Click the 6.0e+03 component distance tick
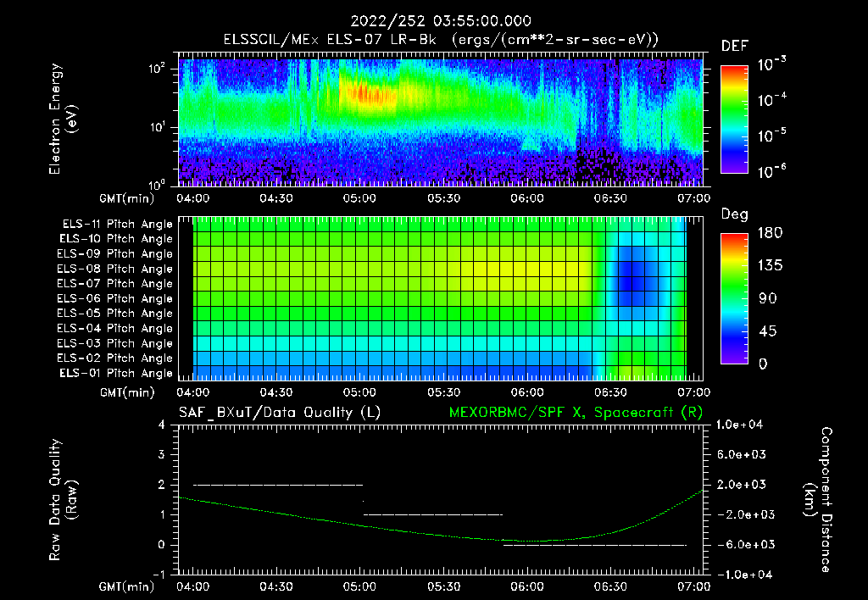The height and width of the screenshot is (600, 868). [741, 454]
